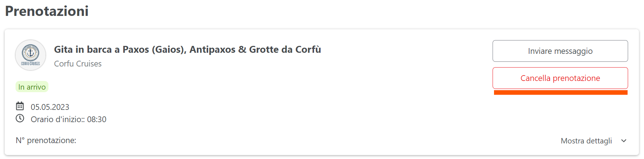Cancel booking with Cancella prenotazione
644x159 pixels.
click(560, 78)
